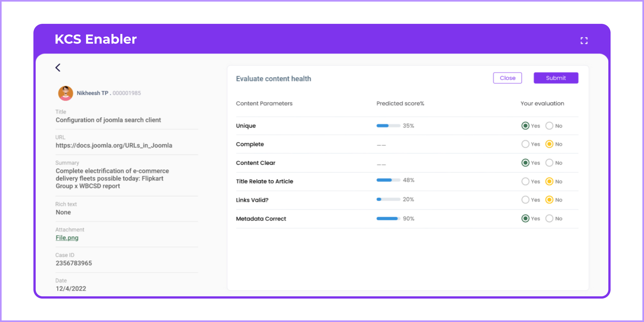The image size is (644, 322).
Task: Select Yes for the Complete parameter
Action: click(x=525, y=144)
